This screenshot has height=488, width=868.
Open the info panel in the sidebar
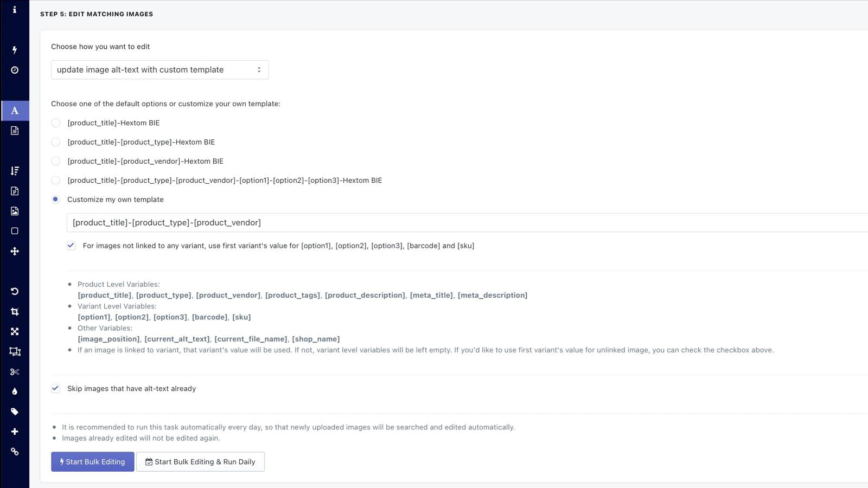pyautogui.click(x=15, y=9)
